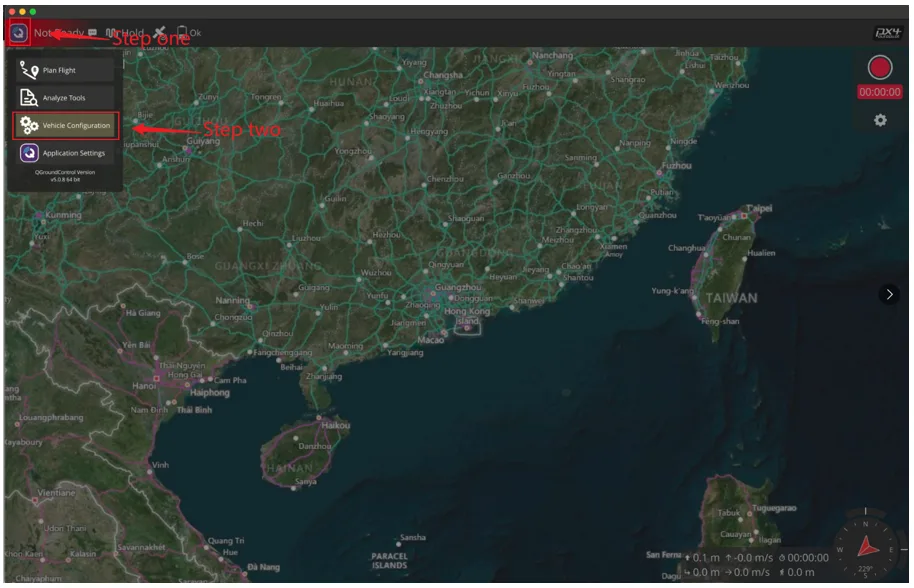Click the GPS satellite status icon
Image resolution: width=914 pixels, height=588 pixels.
(x=160, y=32)
